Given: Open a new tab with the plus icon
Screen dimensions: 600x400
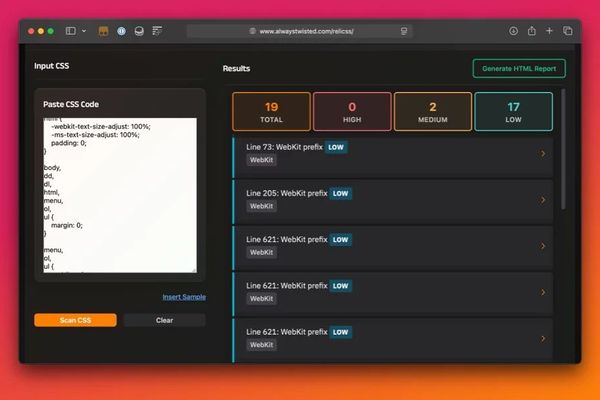Looking at the screenshot, I should [x=549, y=31].
